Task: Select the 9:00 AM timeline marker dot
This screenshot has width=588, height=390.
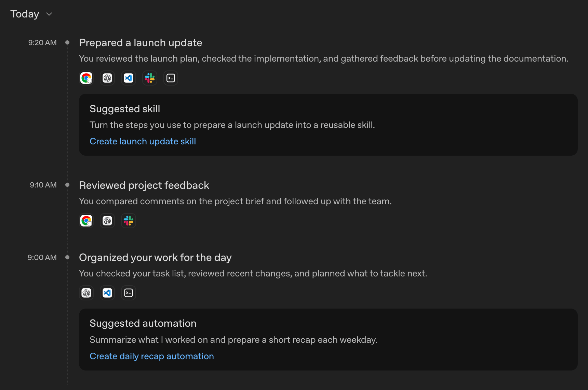Action: click(67, 257)
